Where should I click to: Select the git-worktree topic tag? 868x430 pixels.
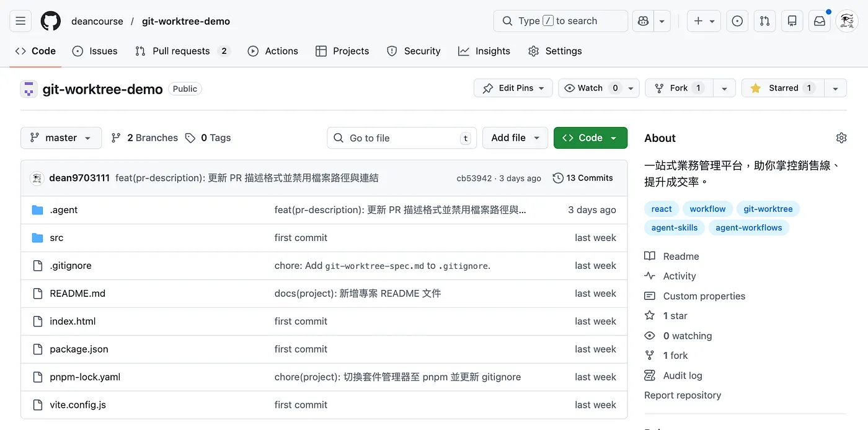click(x=768, y=209)
